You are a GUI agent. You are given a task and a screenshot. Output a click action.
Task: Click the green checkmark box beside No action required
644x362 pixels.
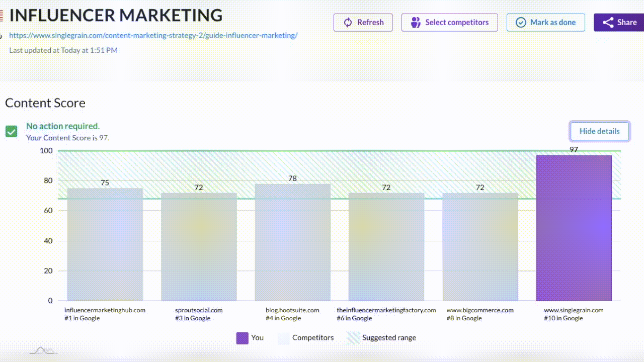click(11, 131)
